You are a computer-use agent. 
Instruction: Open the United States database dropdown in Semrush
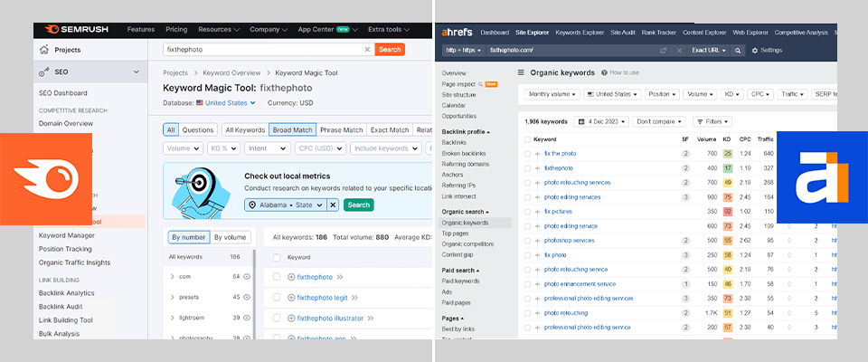225,103
